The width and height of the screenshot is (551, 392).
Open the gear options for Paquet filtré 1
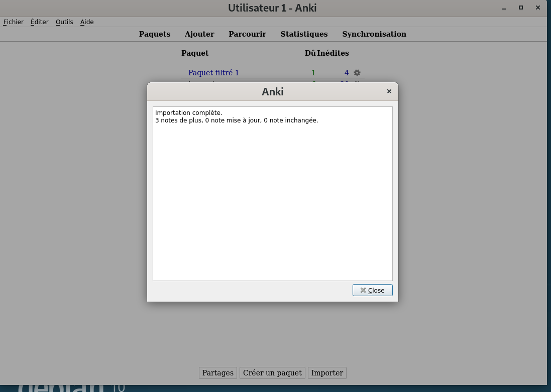[357, 73]
